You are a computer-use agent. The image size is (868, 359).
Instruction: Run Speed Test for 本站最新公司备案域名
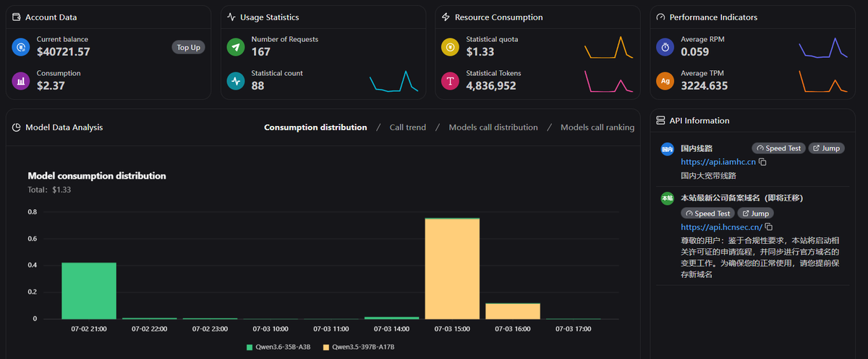tap(707, 214)
